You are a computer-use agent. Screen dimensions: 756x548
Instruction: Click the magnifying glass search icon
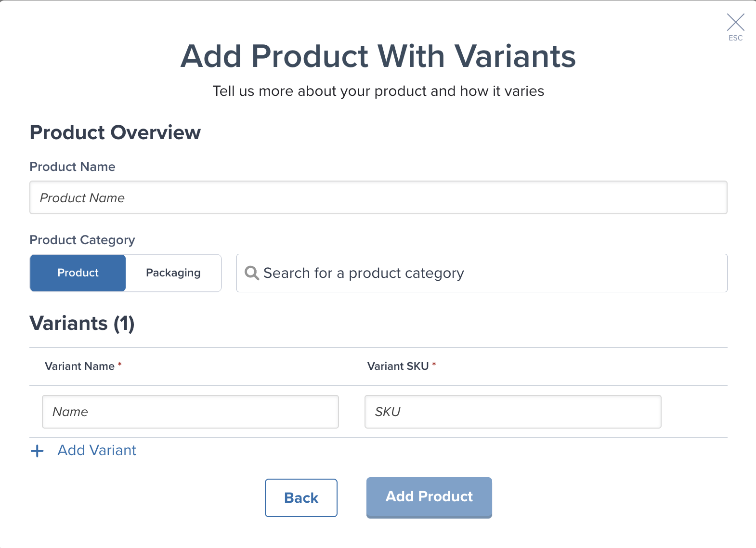tap(252, 273)
